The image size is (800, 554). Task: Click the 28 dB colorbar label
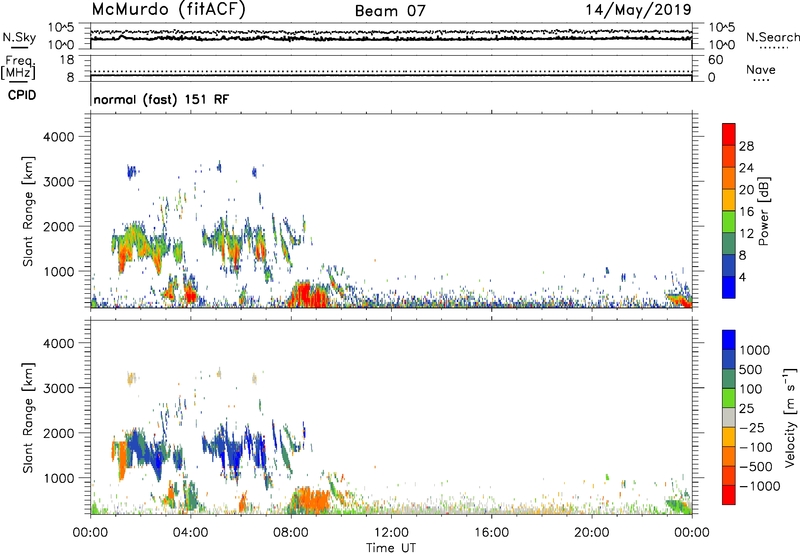[x=746, y=146]
